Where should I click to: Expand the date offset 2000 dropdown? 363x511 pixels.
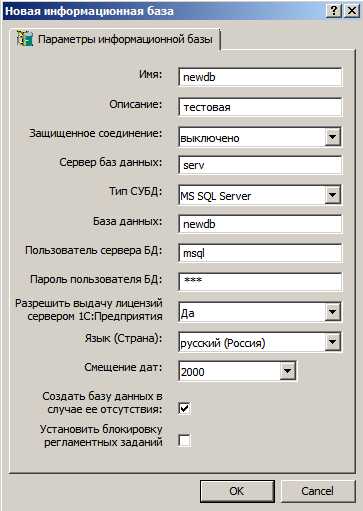point(287,371)
